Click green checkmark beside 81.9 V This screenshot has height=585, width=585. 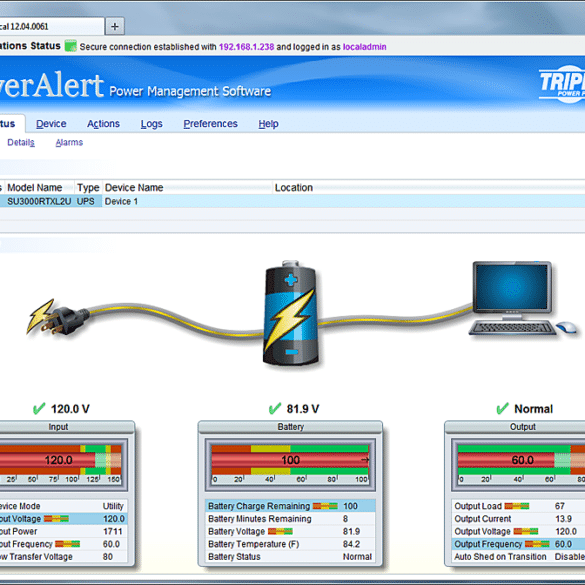(275, 409)
